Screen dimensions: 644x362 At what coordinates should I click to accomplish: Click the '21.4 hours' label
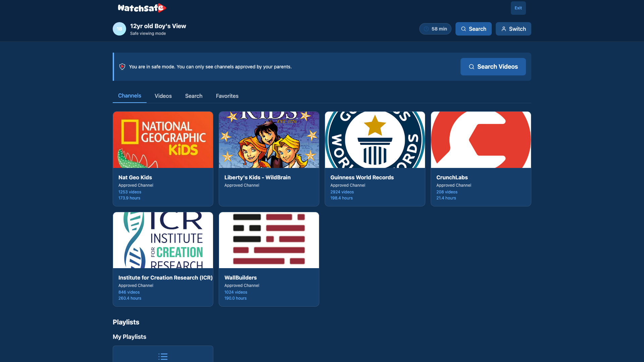(x=446, y=198)
